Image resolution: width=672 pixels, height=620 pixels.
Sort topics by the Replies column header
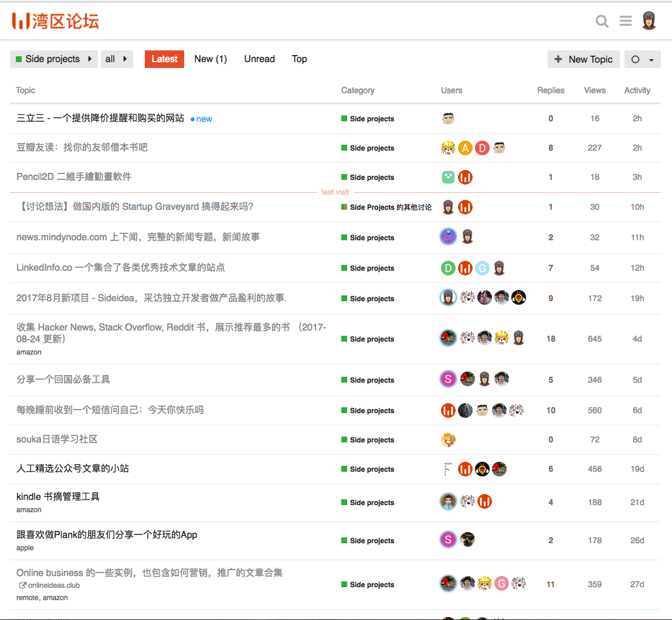click(551, 90)
